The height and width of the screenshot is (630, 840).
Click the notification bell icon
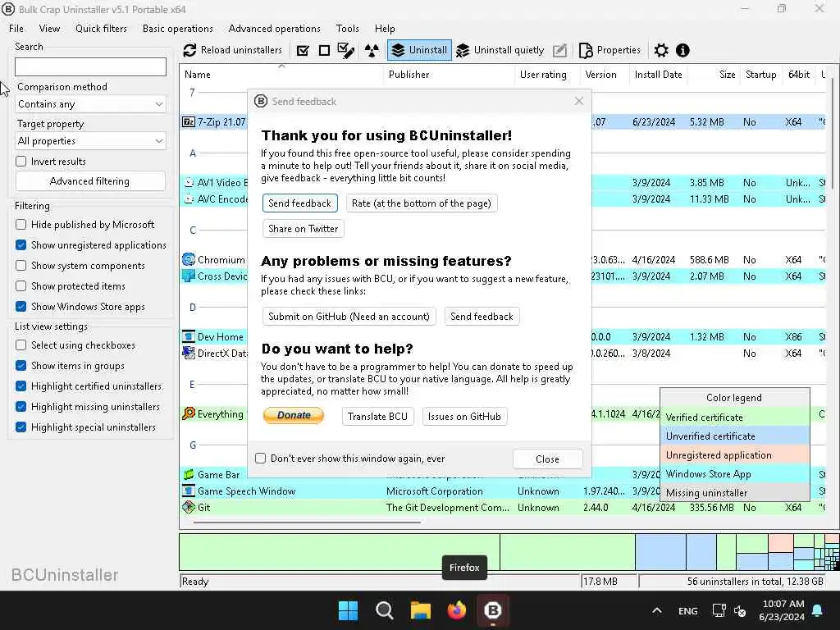(818, 610)
